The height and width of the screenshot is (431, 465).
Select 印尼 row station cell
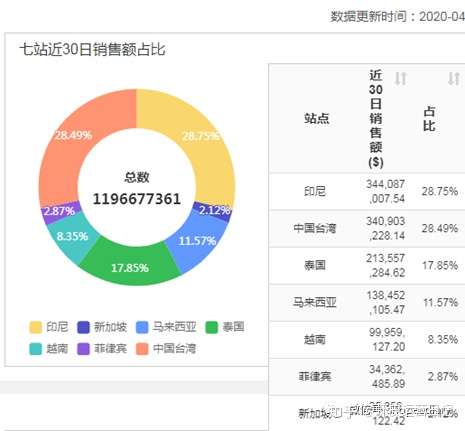(x=315, y=191)
